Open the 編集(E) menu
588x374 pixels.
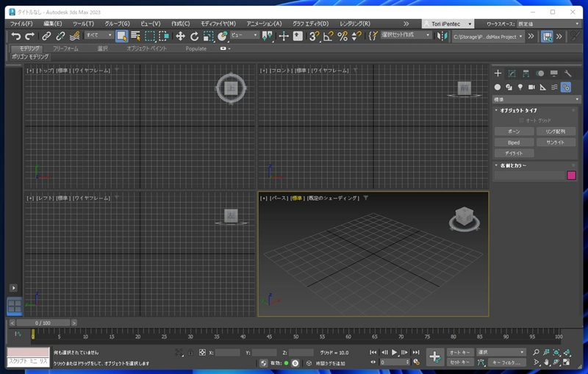[x=53, y=24]
